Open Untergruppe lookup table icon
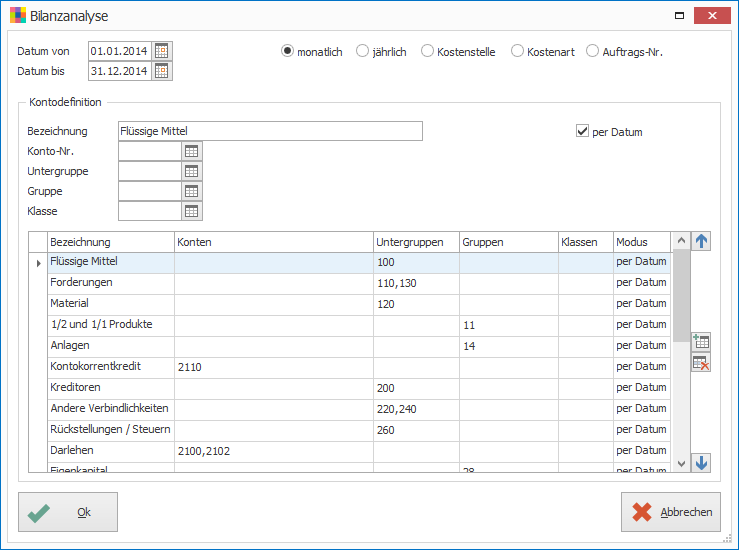The height and width of the screenshot is (550, 739). (191, 171)
